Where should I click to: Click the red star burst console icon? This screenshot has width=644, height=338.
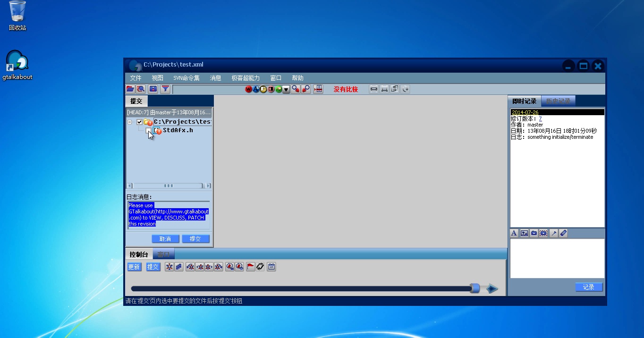[x=169, y=267]
